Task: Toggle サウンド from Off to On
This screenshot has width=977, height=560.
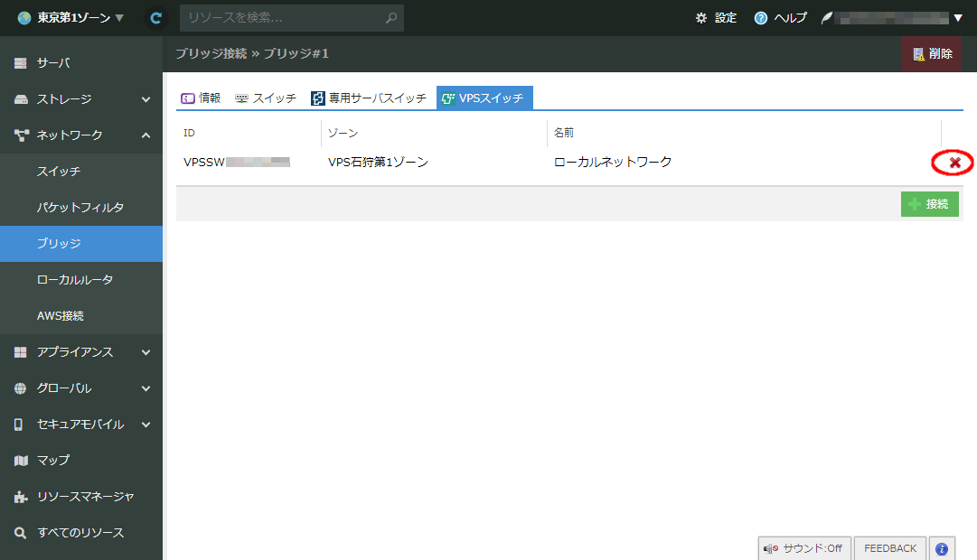Action: 803,547
